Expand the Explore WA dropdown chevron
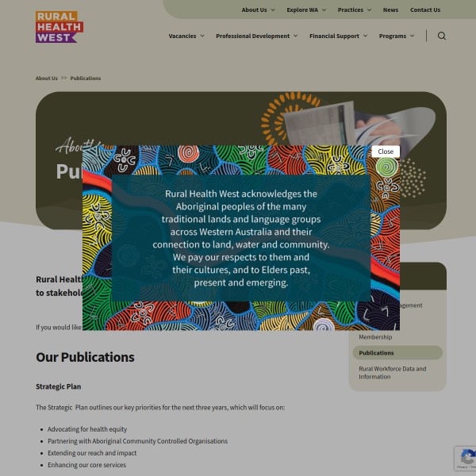Screen dimensions: 476x476 [324, 10]
